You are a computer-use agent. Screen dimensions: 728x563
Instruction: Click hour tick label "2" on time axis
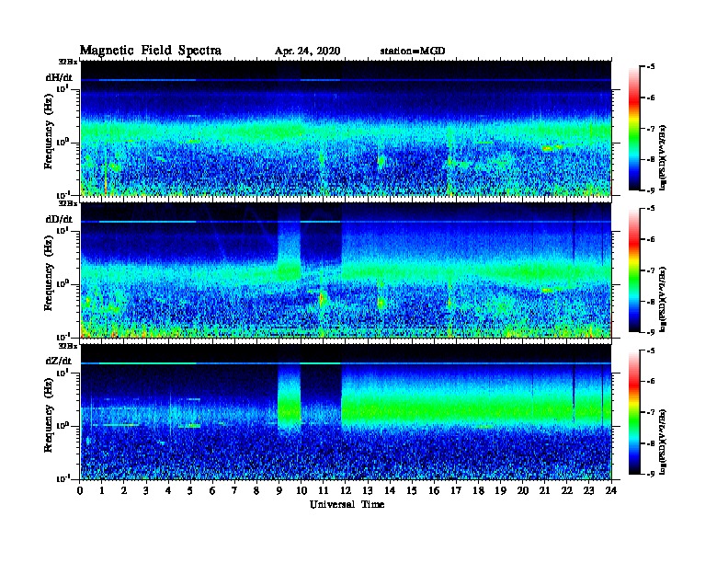click(124, 491)
